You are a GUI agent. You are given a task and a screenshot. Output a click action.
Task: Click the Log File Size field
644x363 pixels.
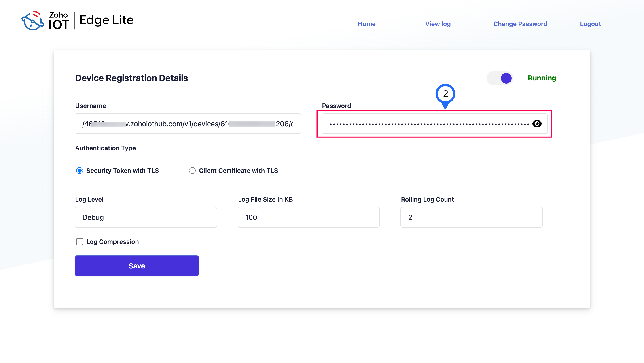[x=309, y=217]
